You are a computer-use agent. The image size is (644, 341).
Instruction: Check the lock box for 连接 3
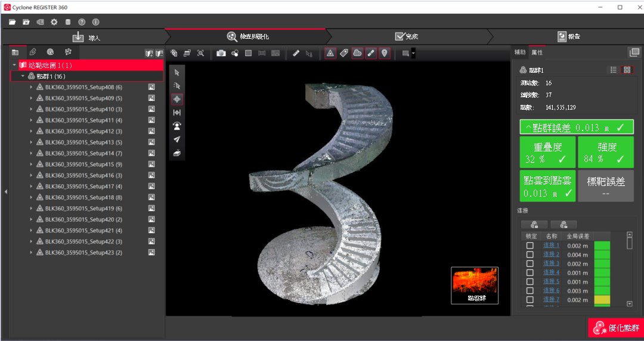pyautogui.click(x=530, y=263)
